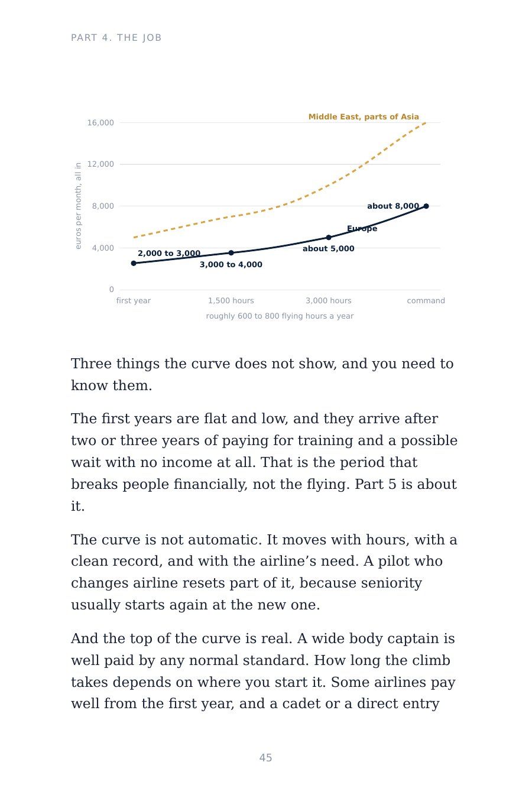Click the '2,000 to 3,000' annotation
532x798 pixels.
[169, 254]
